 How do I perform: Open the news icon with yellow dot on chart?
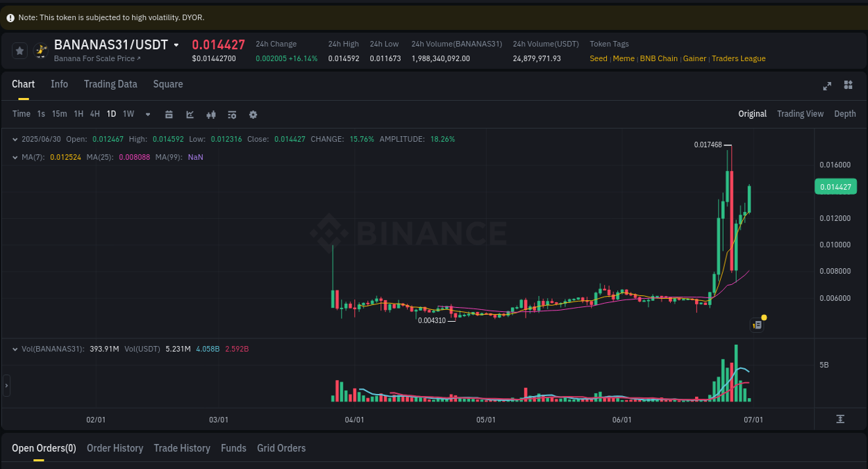coord(757,324)
